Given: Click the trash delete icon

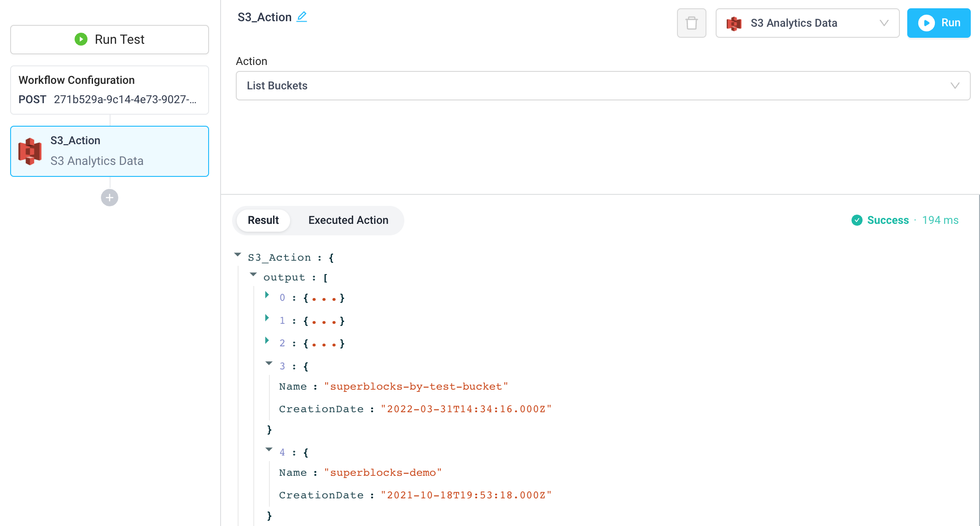Looking at the screenshot, I should coord(691,23).
